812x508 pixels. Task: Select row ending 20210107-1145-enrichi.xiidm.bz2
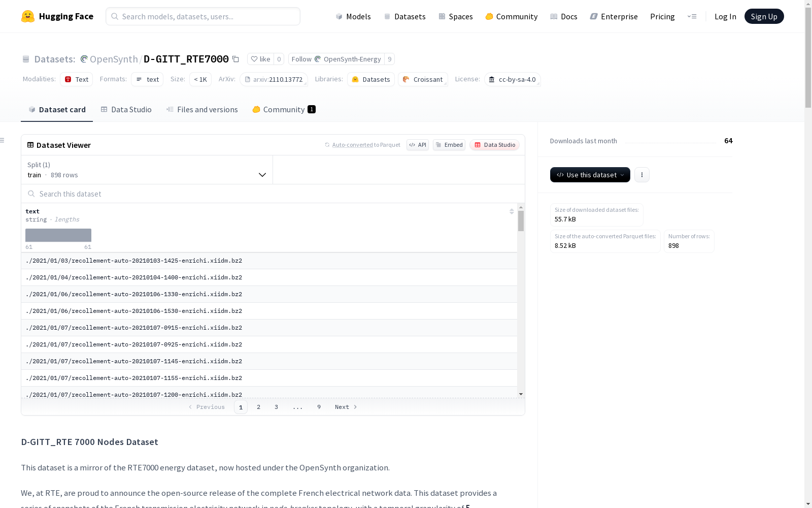(x=269, y=361)
